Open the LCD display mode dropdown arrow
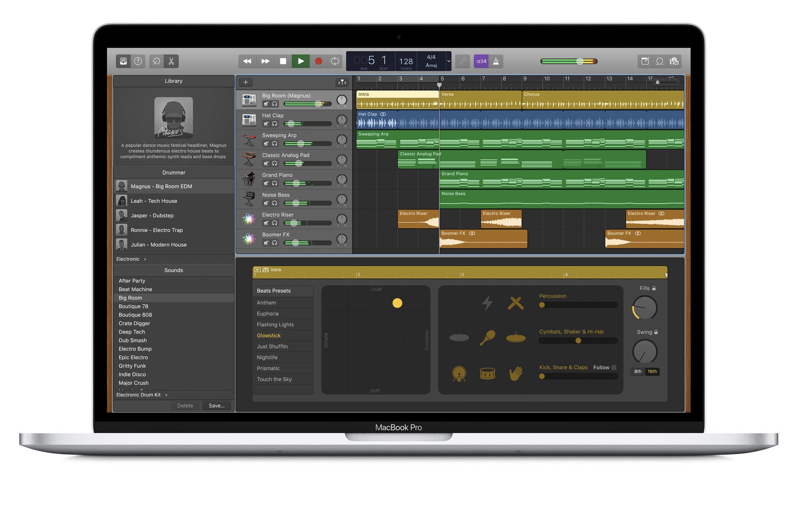This screenshot has height=532, width=798. click(448, 61)
